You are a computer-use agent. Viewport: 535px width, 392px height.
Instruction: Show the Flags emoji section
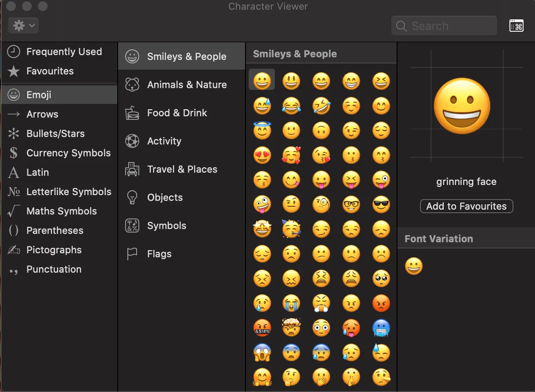click(182, 254)
